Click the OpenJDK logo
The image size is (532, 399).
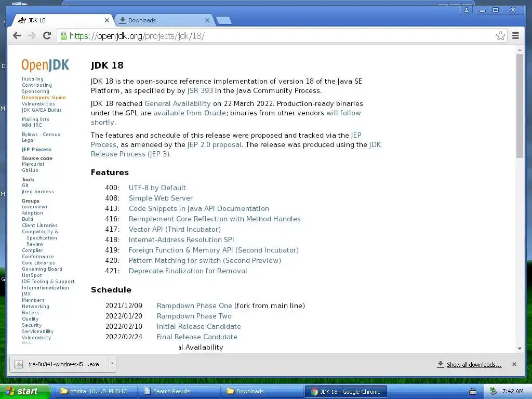(46, 65)
